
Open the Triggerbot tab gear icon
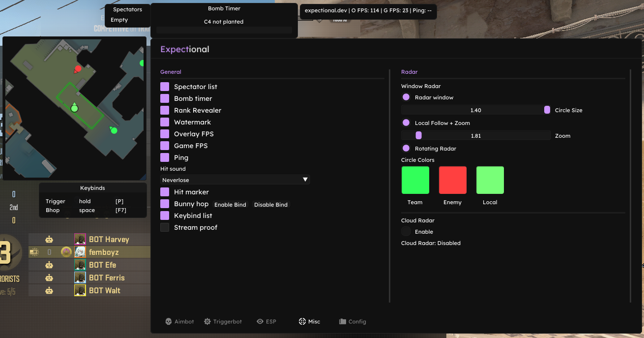[x=207, y=321]
